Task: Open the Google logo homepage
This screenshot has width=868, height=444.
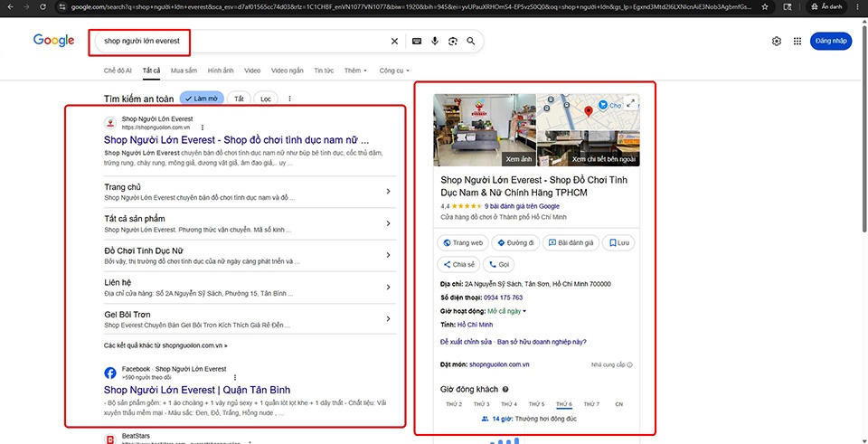Action: 53,41
